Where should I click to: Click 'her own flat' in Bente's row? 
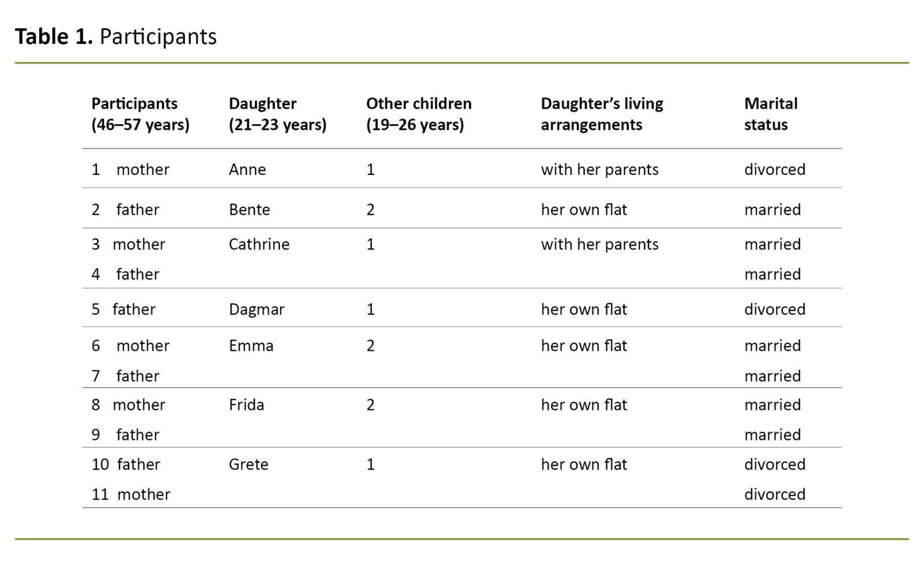584,210
